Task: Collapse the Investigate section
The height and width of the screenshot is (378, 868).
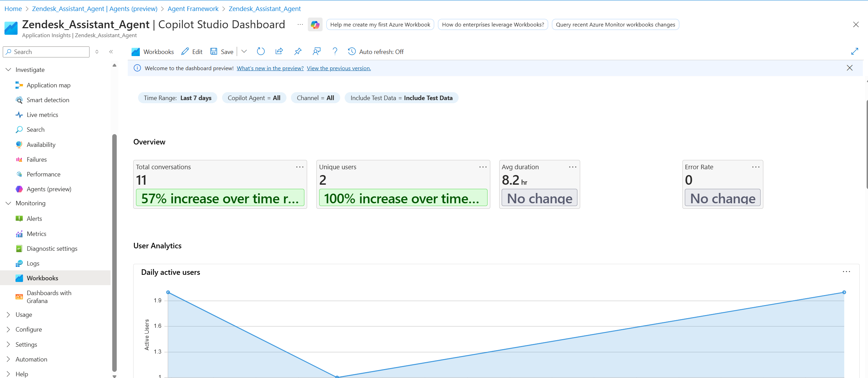Action: [x=9, y=70]
